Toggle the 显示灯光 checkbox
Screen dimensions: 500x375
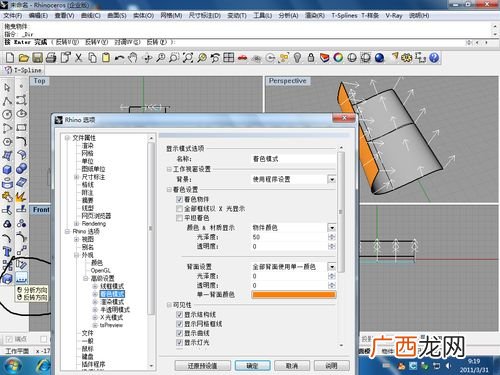pos(179,342)
